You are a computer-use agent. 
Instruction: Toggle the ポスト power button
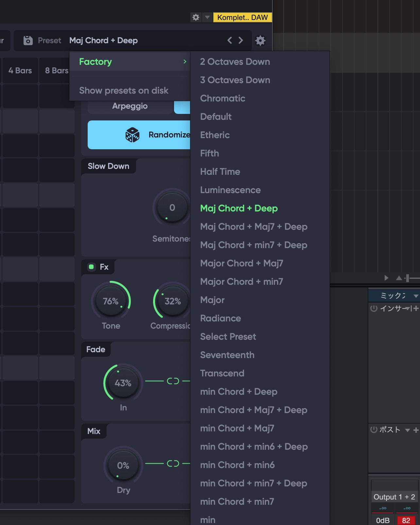pos(374,429)
